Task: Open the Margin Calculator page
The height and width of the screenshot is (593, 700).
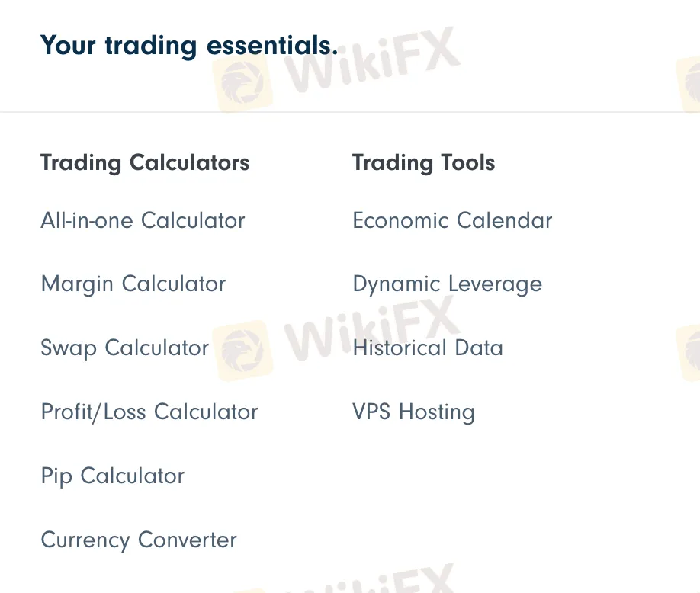Action: (x=133, y=284)
